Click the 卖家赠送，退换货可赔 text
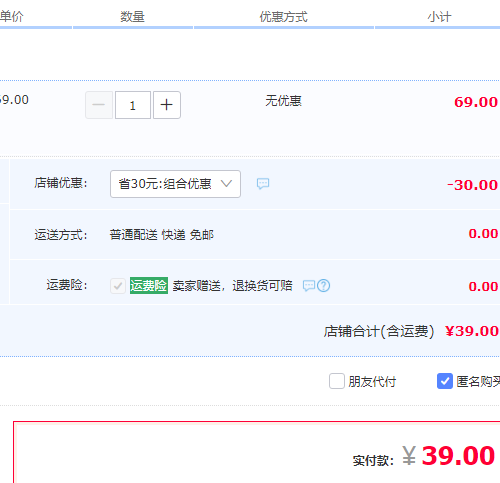 click(x=232, y=286)
